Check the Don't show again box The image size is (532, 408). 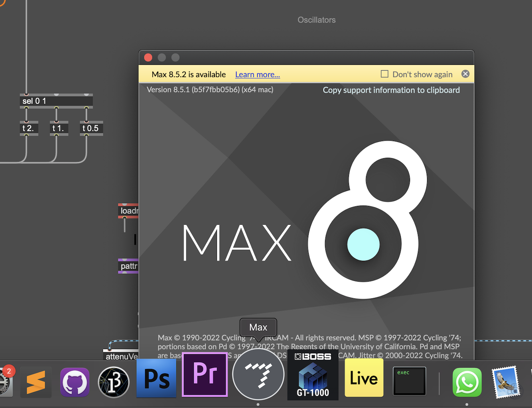pyautogui.click(x=384, y=74)
